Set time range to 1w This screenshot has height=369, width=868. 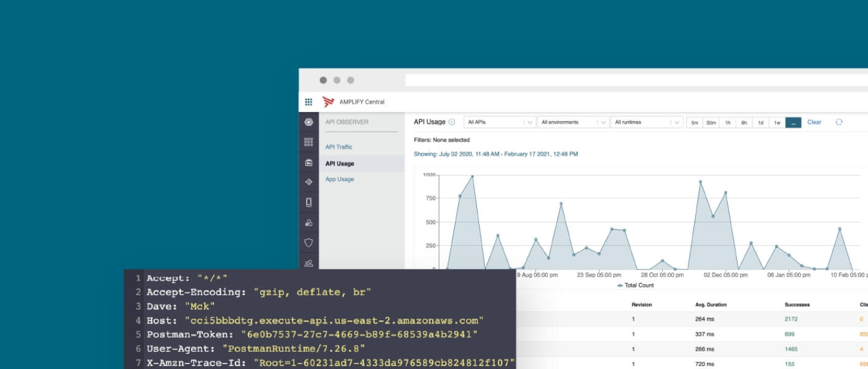pos(777,122)
